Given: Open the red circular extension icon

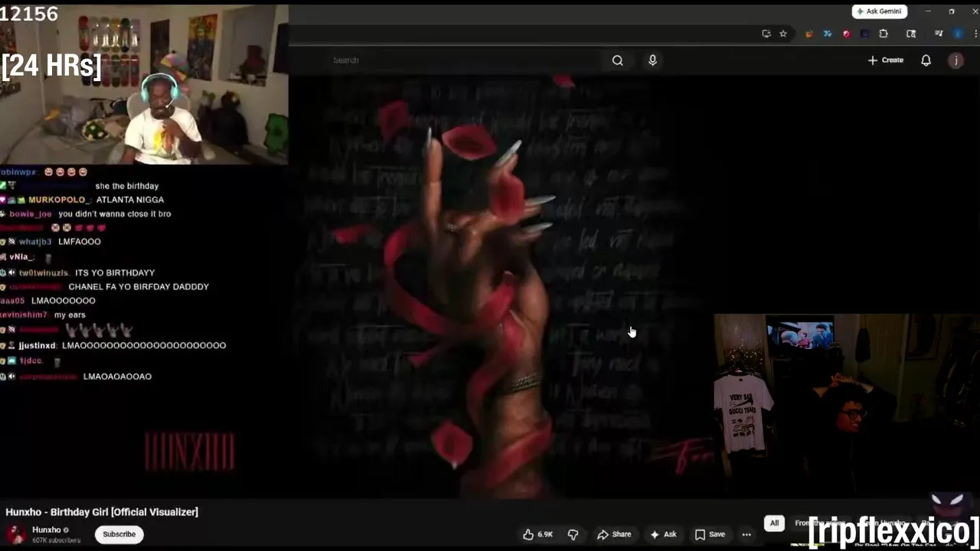Looking at the screenshot, I should [846, 34].
